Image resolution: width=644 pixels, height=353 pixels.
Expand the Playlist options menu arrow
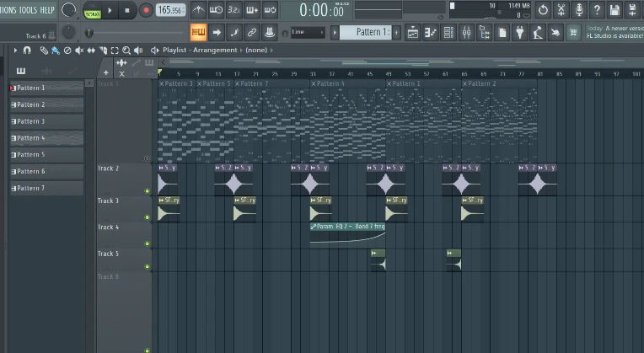tap(15, 51)
